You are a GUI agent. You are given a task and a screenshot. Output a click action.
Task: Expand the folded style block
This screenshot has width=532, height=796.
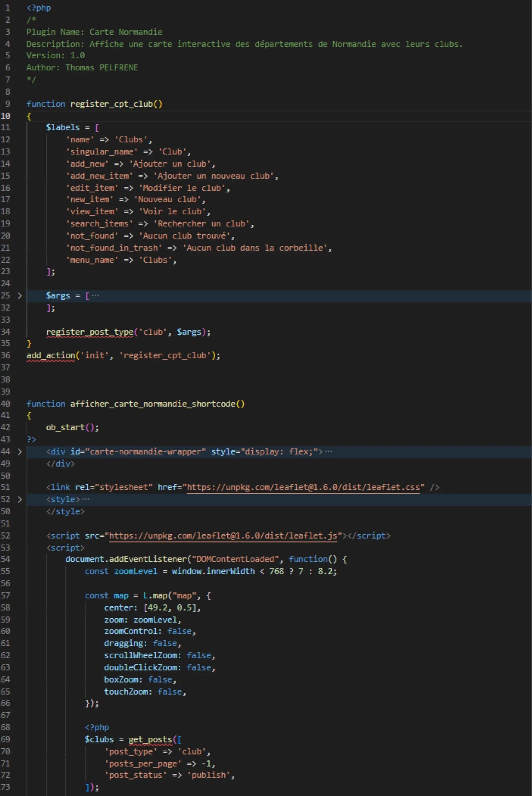20,500
